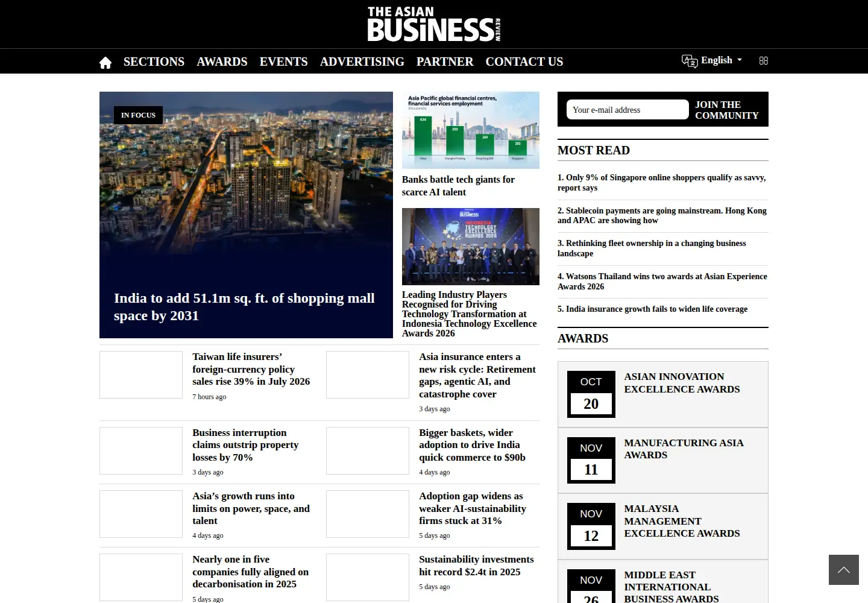This screenshot has width=868, height=603.
Task: Open Watsons Thailand wins two awards story
Action: point(662,281)
